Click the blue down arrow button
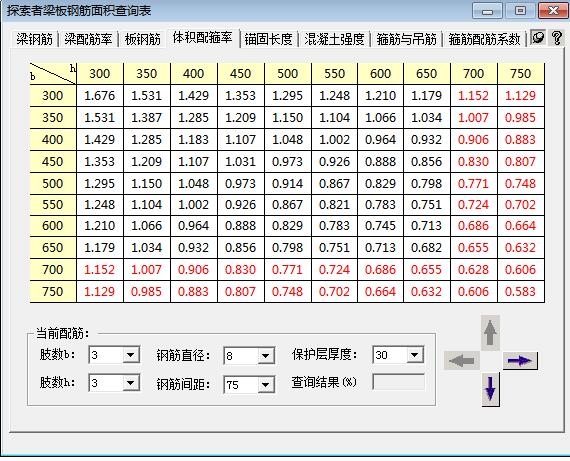The height and width of the screenshot is (461, 570). 490,389
